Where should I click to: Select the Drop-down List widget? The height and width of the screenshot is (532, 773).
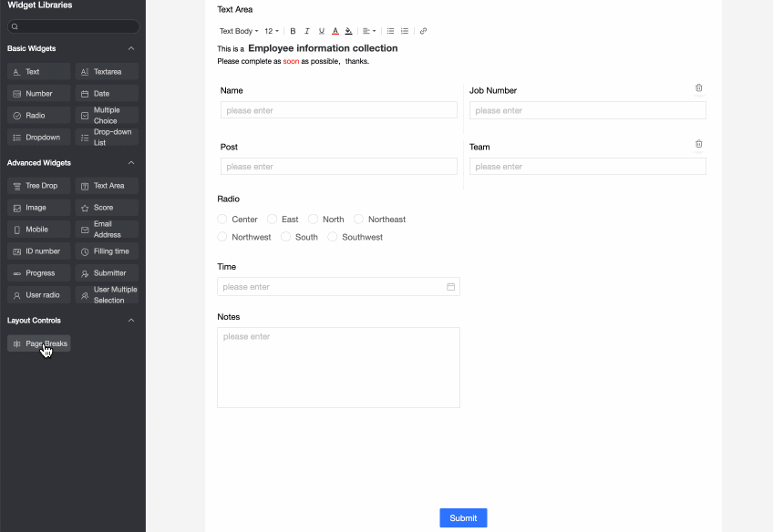pyautogui.click(x=107, y=138)
